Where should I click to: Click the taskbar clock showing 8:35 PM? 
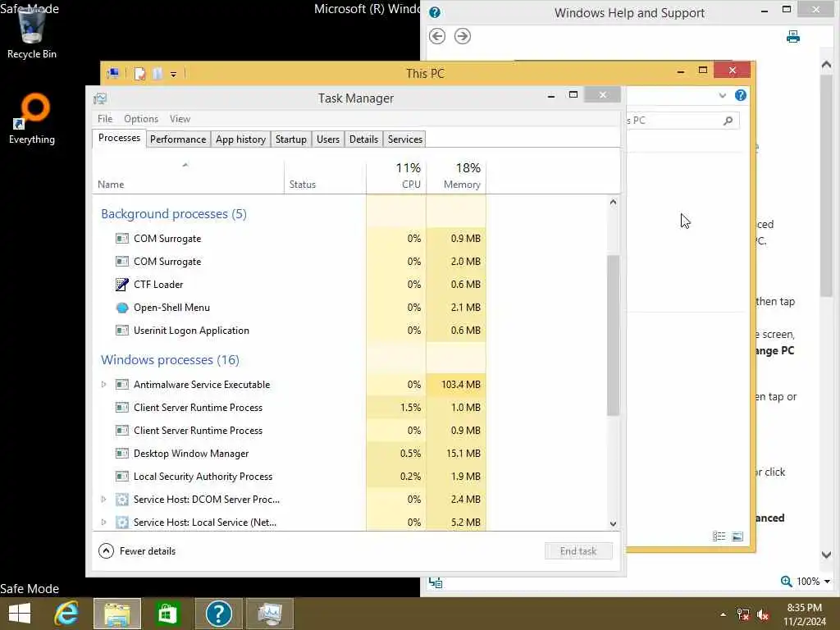click(805, 614)
